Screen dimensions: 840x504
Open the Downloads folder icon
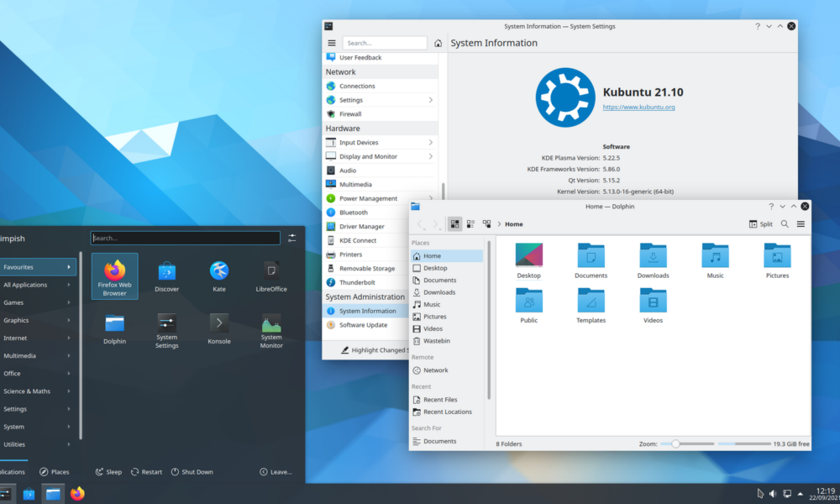click(x=653, y=260)
